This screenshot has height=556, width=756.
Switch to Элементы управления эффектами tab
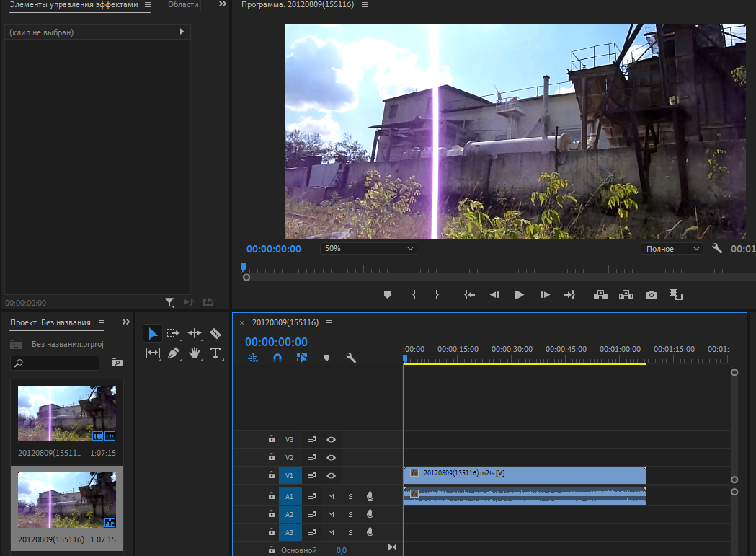pyautogui.click(x=74, y=5)
